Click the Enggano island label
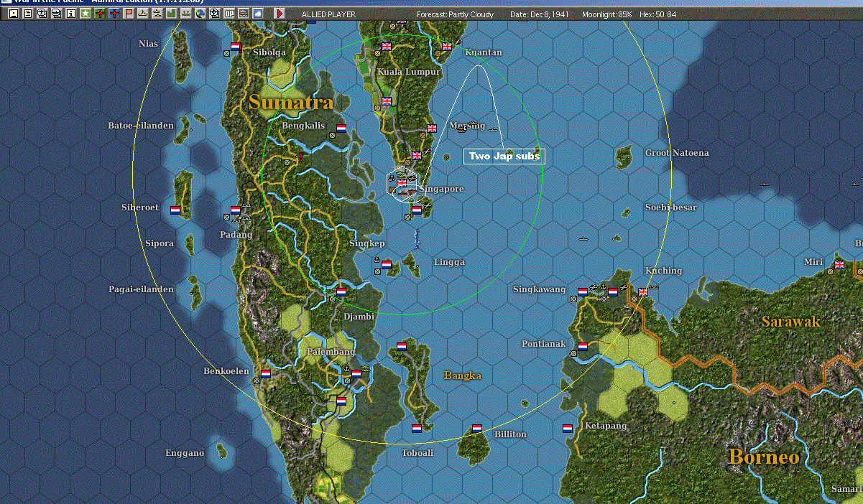The image size is (863, 504). pyautogui.click(x=185, y=453)
